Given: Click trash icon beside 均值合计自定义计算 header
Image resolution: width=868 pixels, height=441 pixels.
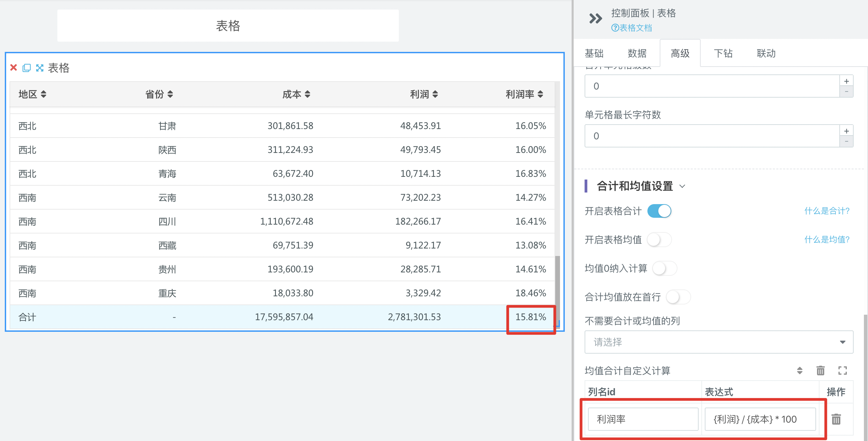Looking at the screenshot, I should pyautogui.click(x=820, y=370).
